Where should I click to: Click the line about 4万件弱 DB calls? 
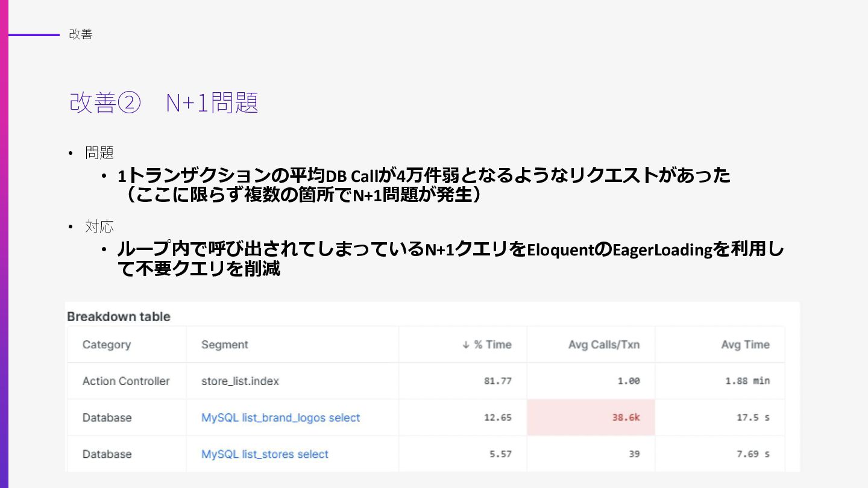pos(424,176)
